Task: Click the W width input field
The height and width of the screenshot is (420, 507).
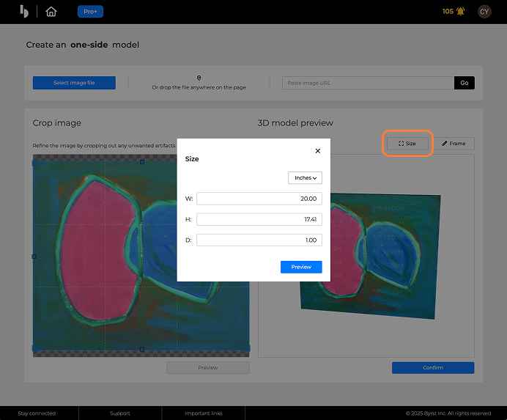Action: (259, 199)
